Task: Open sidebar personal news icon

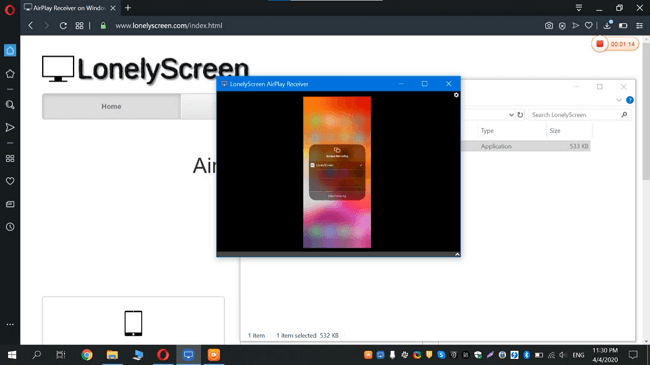Action: coord(10,204)
